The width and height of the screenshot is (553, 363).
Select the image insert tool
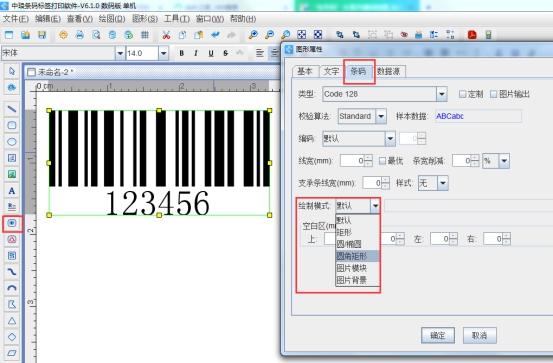tap(12, 174)
